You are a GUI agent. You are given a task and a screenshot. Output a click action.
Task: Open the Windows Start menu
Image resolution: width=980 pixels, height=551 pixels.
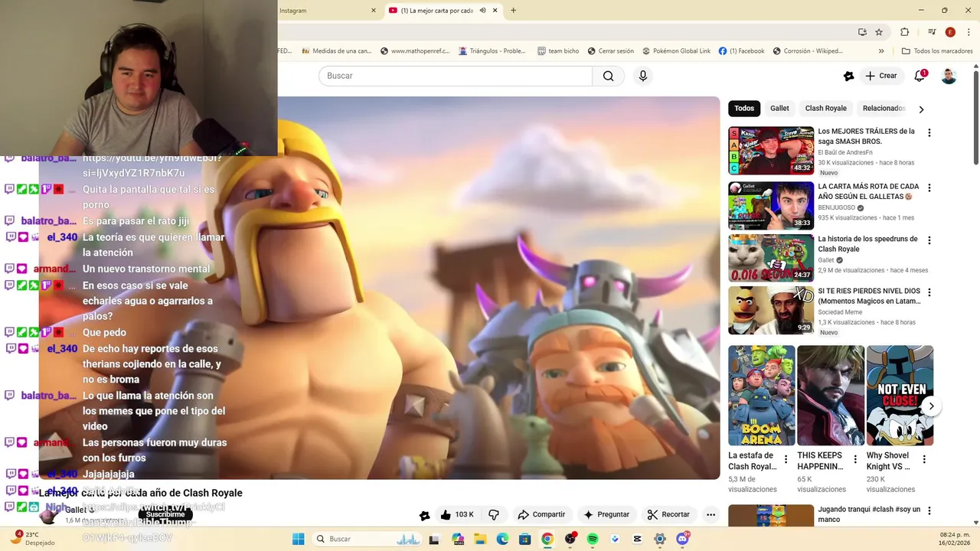click(299, 539)
